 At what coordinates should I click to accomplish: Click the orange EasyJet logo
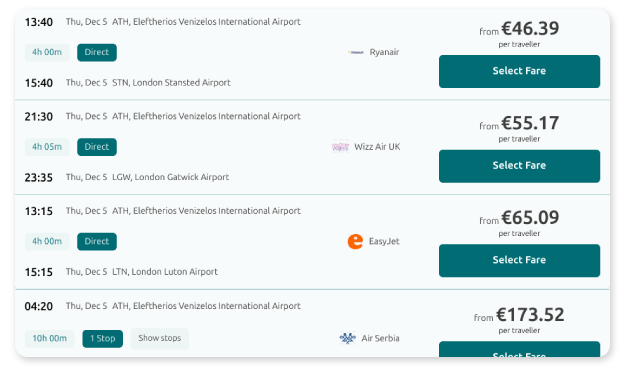pyautogui.click(x=355, y=241)
